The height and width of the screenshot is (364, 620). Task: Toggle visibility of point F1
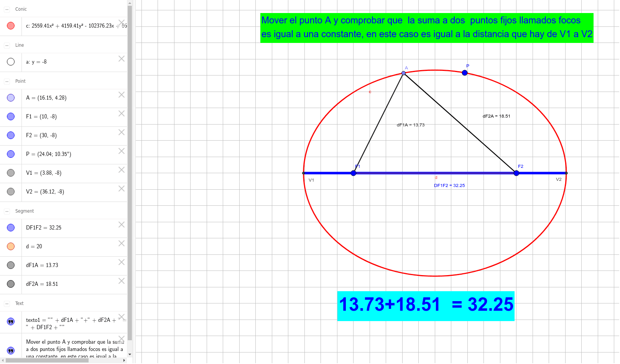(x=10, y=116)
